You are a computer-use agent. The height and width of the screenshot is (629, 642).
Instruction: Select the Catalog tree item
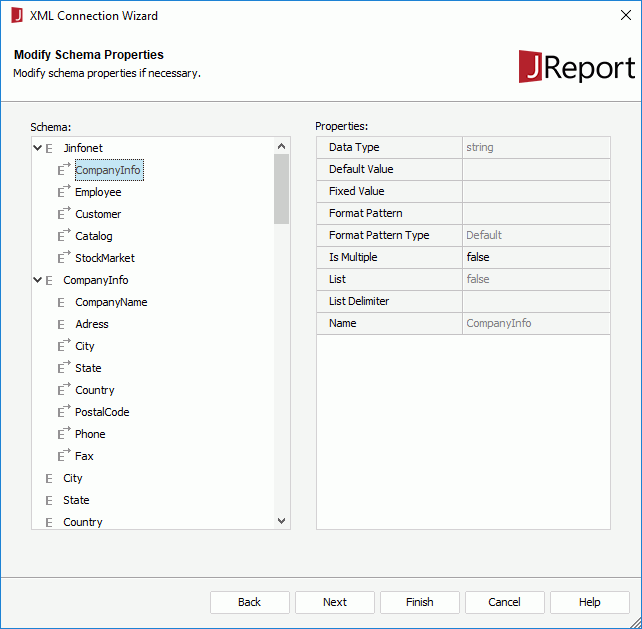(94, 236)
